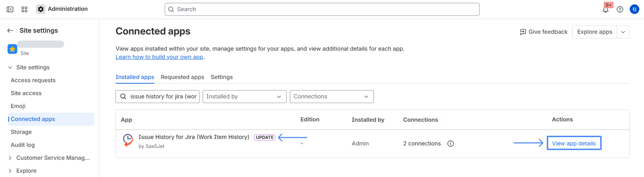
Task: Click the Issue History app clock icon
Action: [128, 140]
